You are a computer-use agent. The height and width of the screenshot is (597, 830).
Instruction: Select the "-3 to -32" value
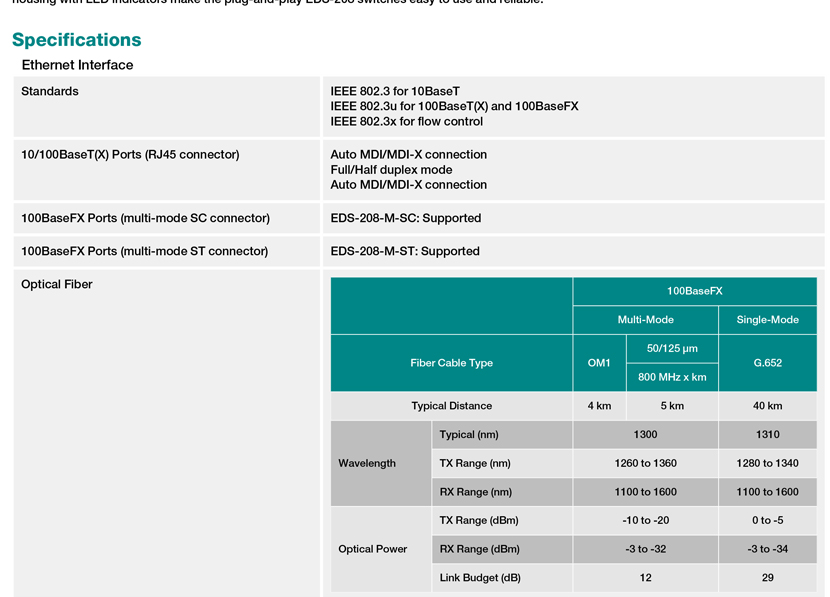pyautogui.click(x=645, y=549)
